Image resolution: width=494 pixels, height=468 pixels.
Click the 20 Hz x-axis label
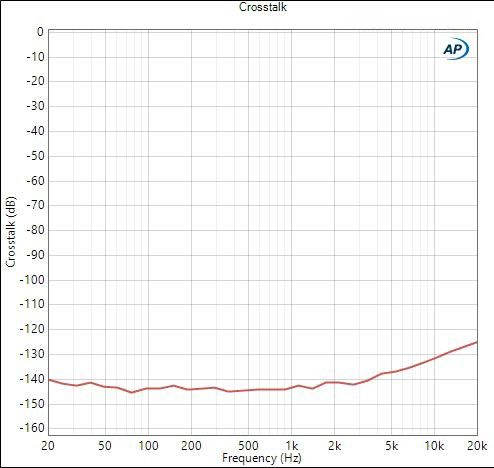click(48, 446)
